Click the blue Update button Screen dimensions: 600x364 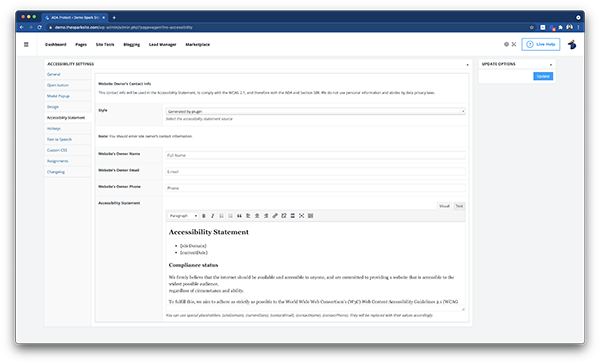coord(543,76)
